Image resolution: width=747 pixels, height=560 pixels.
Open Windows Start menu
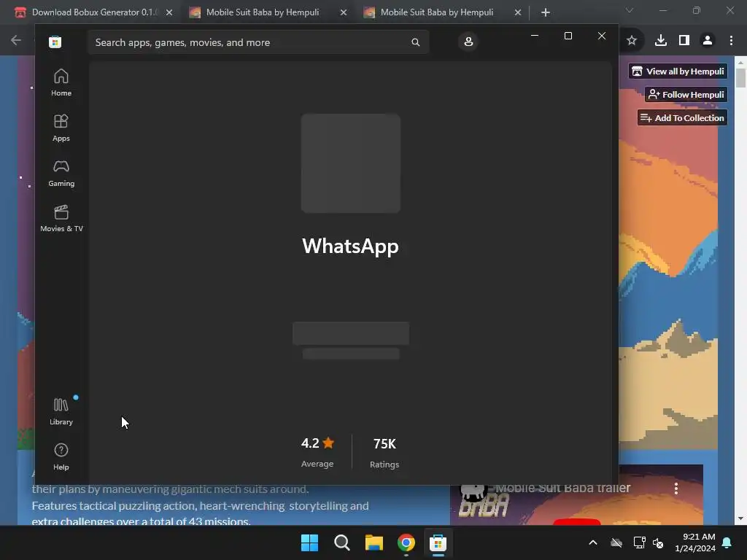309,542
